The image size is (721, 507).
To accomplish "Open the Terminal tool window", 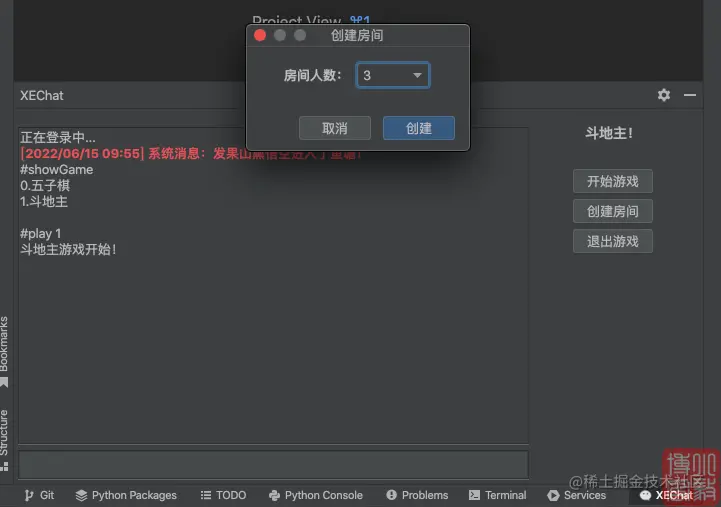I will (498, 495).
